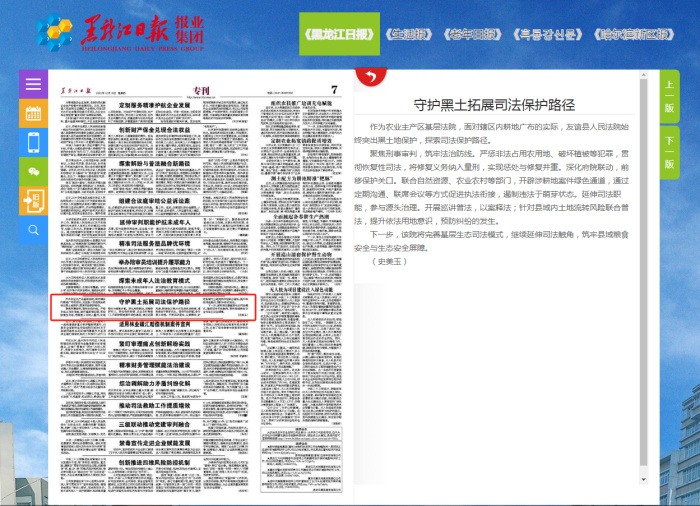Go to next page with 下一版
This screenshot has height=506, width=700.
click(x=669, y=150)
